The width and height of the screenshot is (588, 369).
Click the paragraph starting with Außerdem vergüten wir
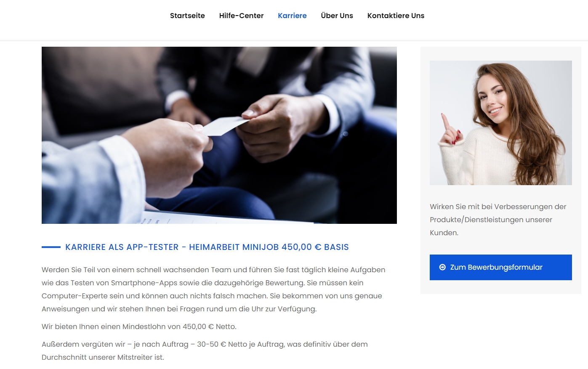205,350
